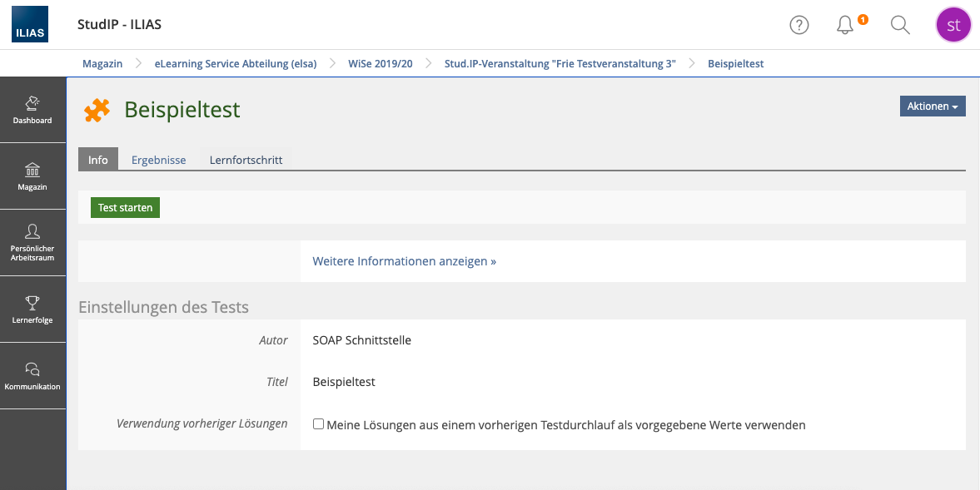Image resolution: width=980 pixels, height=490 pixels.
Task: Click the StudIP - ILIAS header title
Action: point(119,24)
